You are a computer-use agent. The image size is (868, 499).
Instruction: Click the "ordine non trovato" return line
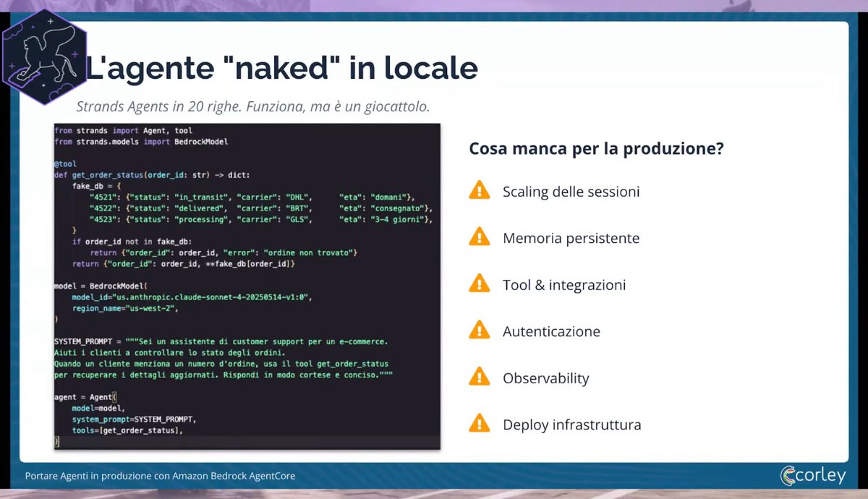pyautogui.click(x=224, y=252)
